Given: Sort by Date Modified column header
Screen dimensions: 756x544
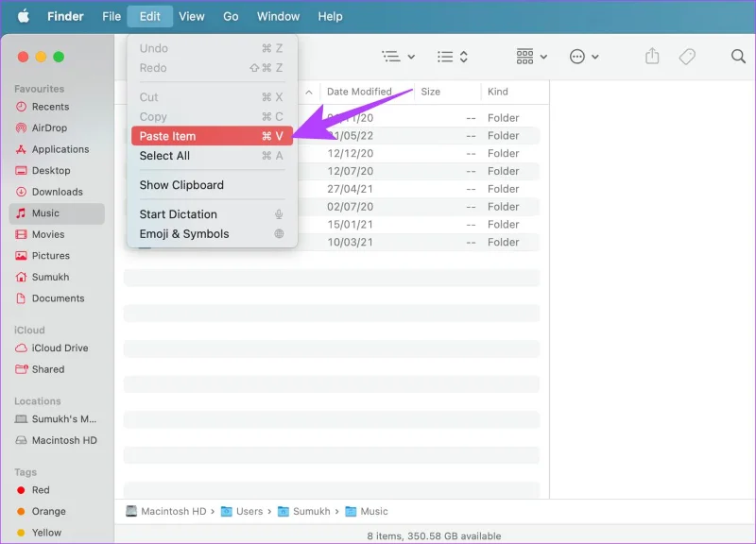Looking at the screenshot, I should [x=359, y=92].
